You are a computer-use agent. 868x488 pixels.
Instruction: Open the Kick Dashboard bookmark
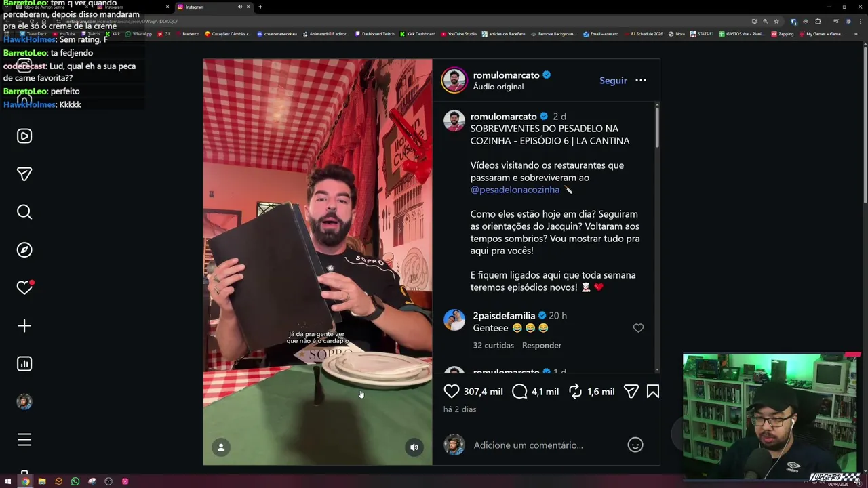[418, 33]
